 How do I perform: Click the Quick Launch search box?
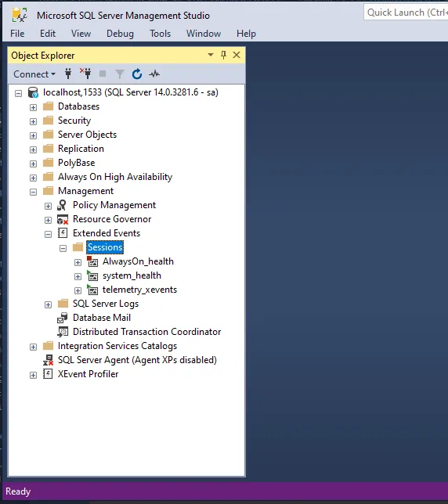point(406,13)
